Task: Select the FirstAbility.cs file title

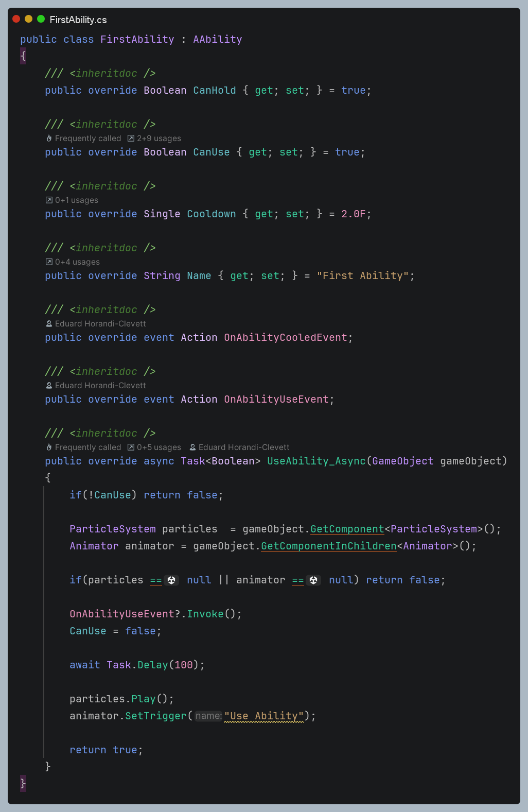Action: (x=78, y=20)
